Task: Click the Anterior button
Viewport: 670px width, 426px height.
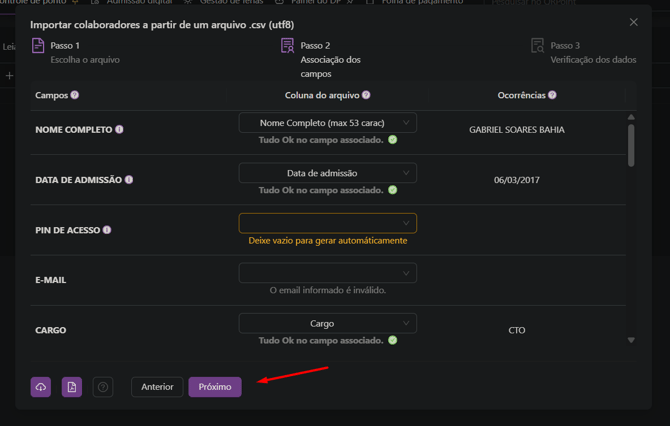Action: (157, 387)
